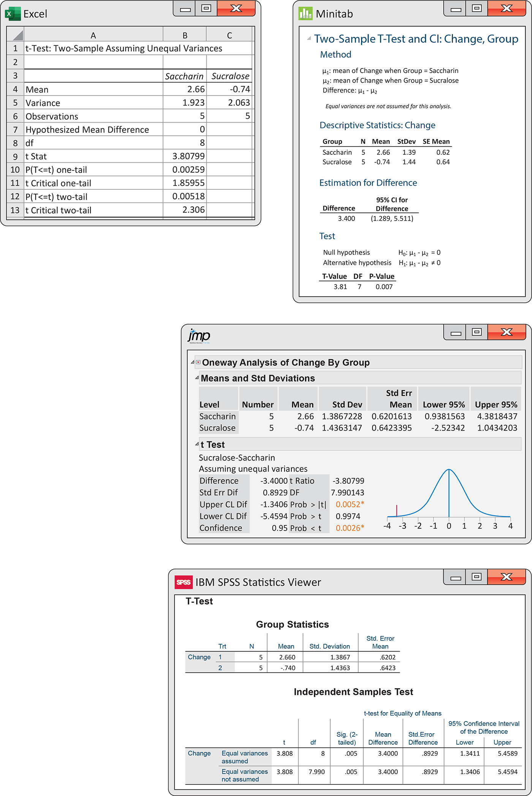532x796 pixels.
Task: Click Excel variance value 2.063
Action: click(x=239, y=103)
